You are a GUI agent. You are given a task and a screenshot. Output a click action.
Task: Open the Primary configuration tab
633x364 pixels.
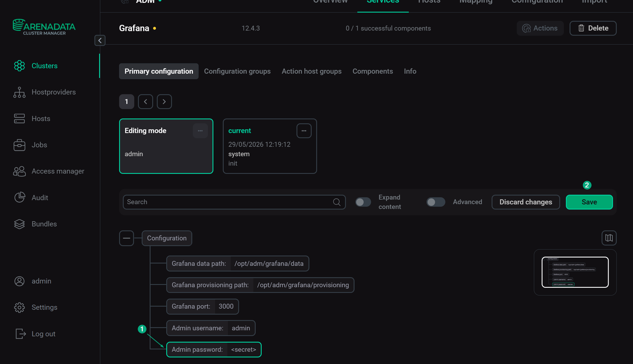[x=159, y=71]
